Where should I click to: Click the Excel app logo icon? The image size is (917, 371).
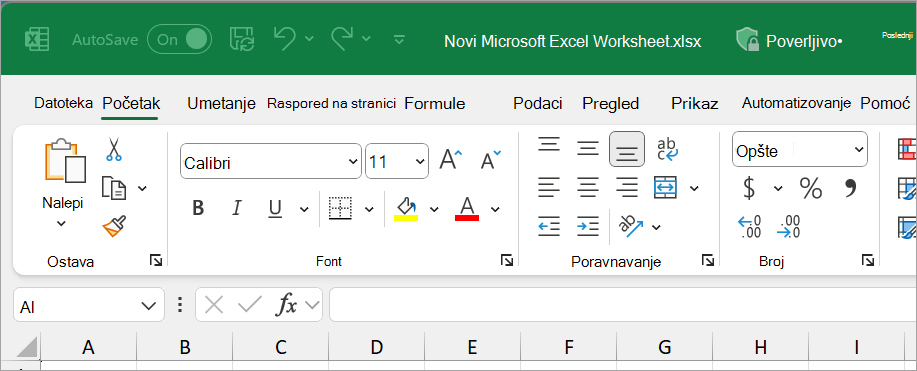[36, 40]
